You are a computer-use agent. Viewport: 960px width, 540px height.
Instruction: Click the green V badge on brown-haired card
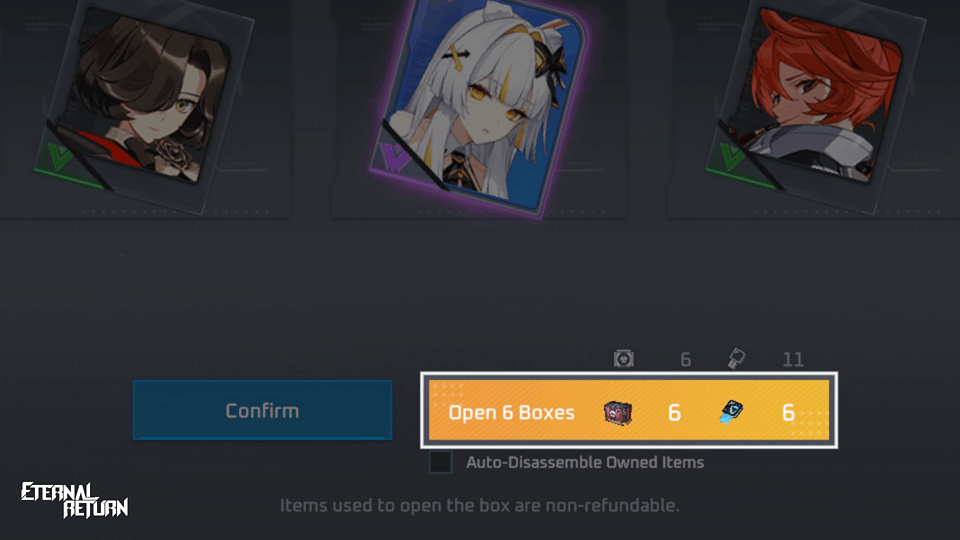coord(60,157)
